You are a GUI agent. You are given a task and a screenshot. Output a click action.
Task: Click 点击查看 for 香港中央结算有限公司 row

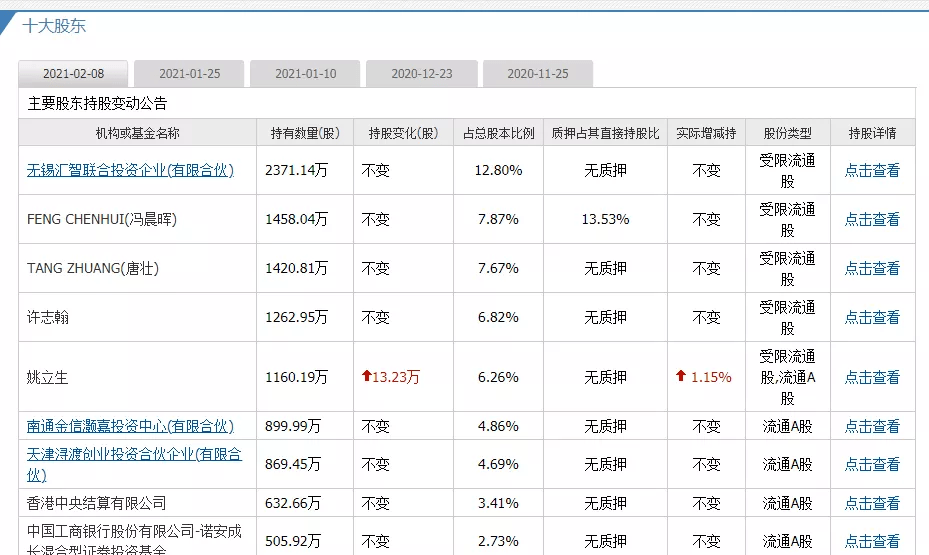pos(872,503)
